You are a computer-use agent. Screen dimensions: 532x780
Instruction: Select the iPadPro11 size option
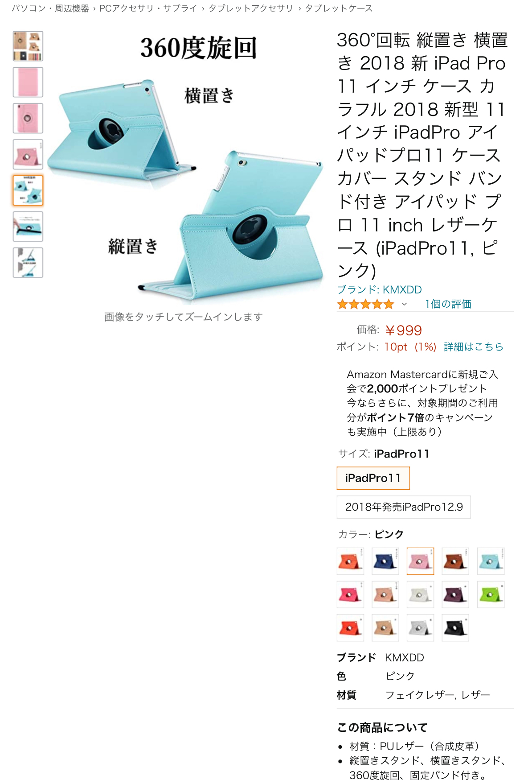(x=373, y=478)
